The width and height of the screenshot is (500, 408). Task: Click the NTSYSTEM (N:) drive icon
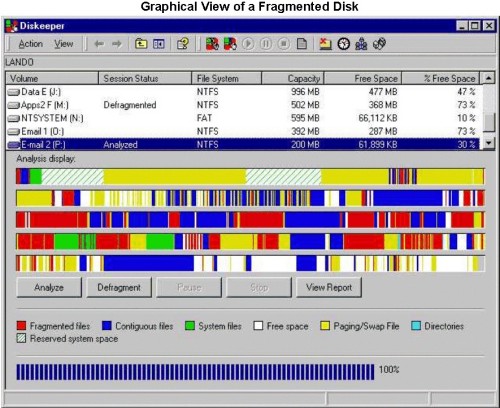[14, 119]
